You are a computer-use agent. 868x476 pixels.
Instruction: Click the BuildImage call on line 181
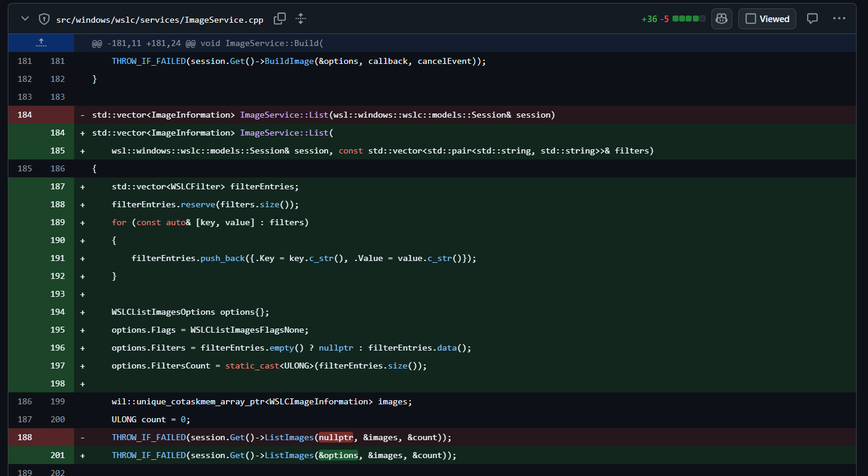(290, 61)
